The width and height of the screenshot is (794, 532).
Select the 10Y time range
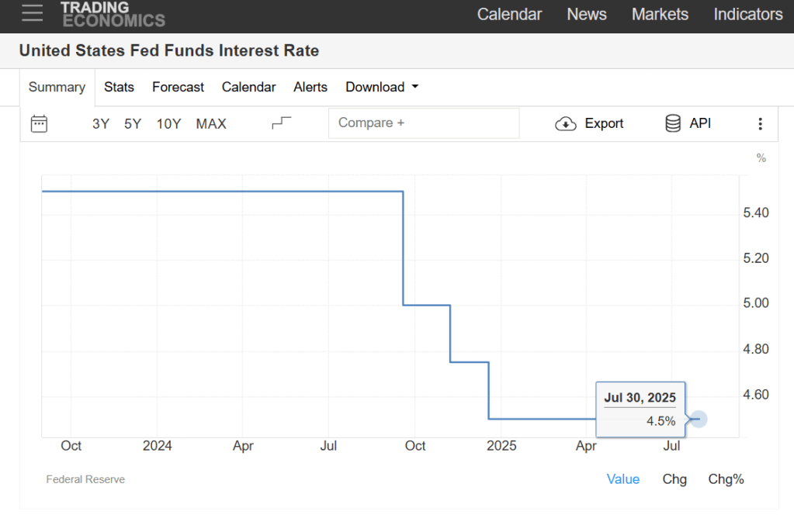(168, 123)
